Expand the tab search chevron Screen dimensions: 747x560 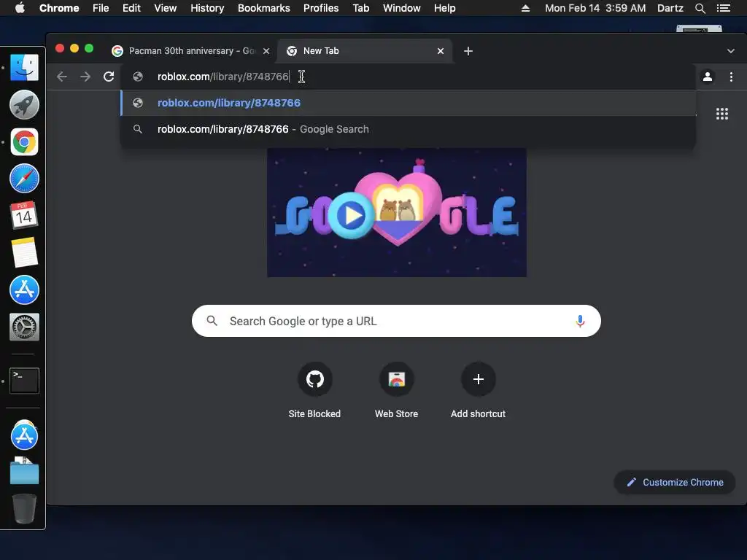(x=731, y=51)
